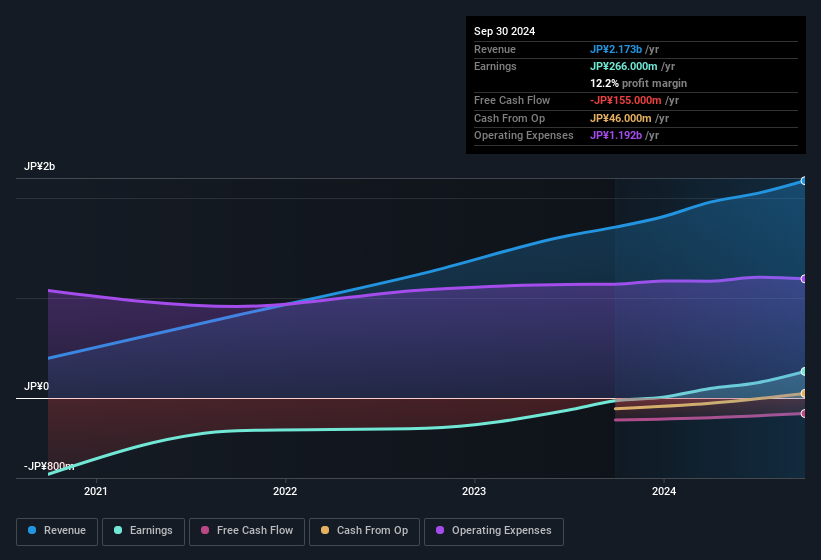The image size is (821, 560).
Task: Click the Operating Expenses label in tooltip
Action: 524,135
